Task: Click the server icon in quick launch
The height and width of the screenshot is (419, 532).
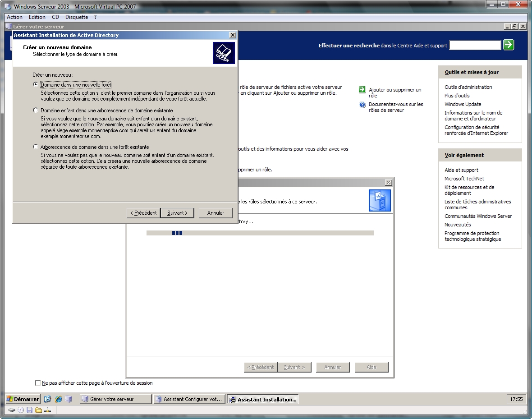Action: [x=69, y=399]
